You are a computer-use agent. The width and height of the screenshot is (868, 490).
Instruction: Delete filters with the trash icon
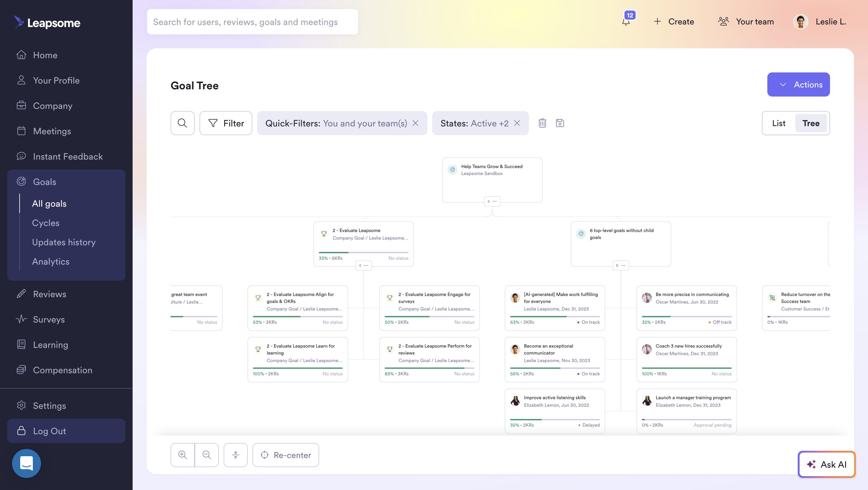pyautogui.click(x=542, y=123)
